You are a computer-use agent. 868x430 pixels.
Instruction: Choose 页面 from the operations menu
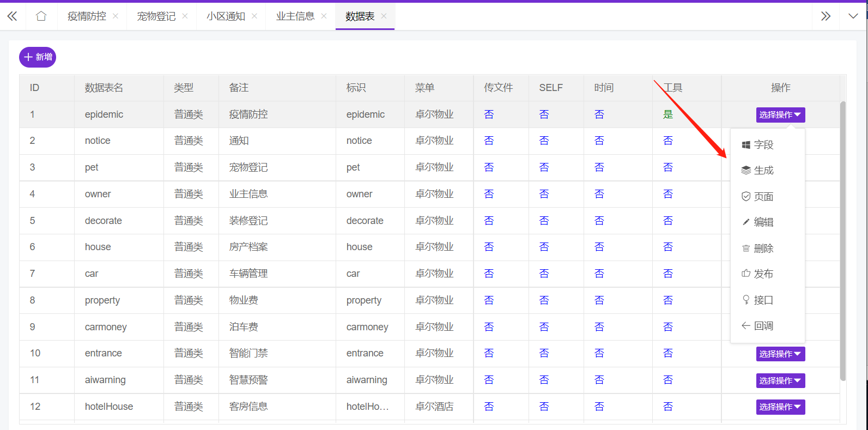coord(767,197)
